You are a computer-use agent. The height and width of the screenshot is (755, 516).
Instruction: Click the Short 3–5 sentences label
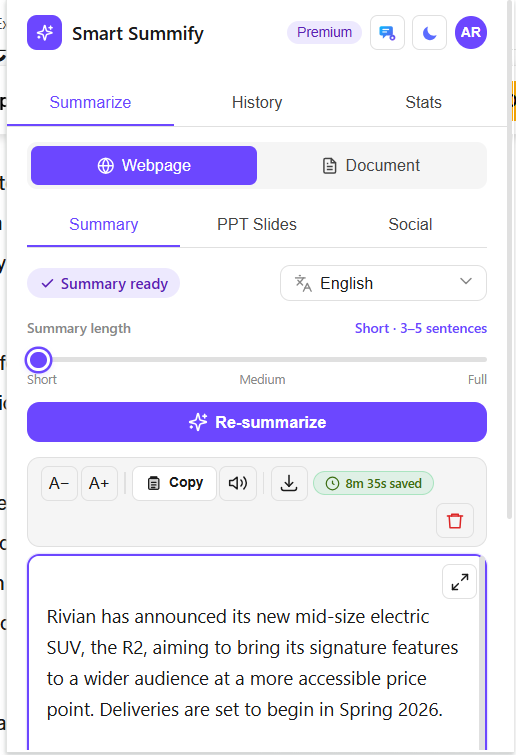421,328
